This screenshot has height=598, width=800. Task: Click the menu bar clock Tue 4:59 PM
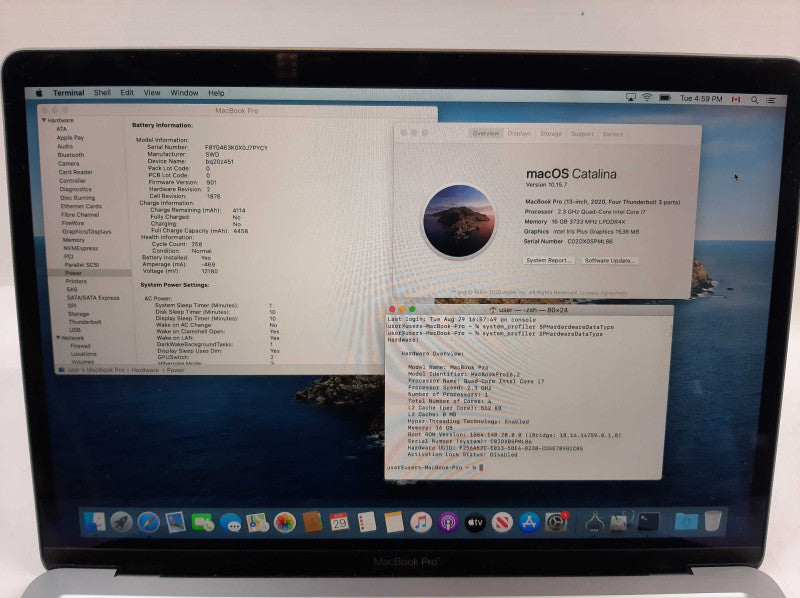701,99
